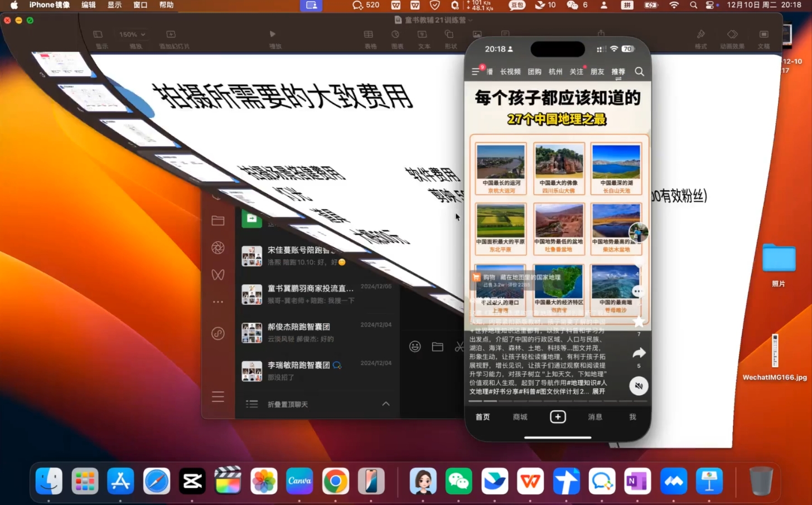Click the image progress indicator bar in Douyin

(558, 401)
